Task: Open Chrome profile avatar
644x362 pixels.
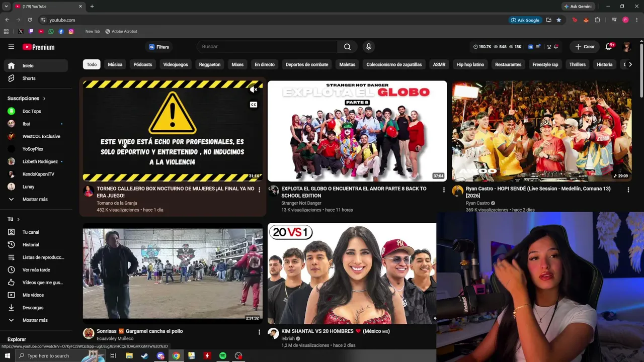Action: 625,20
